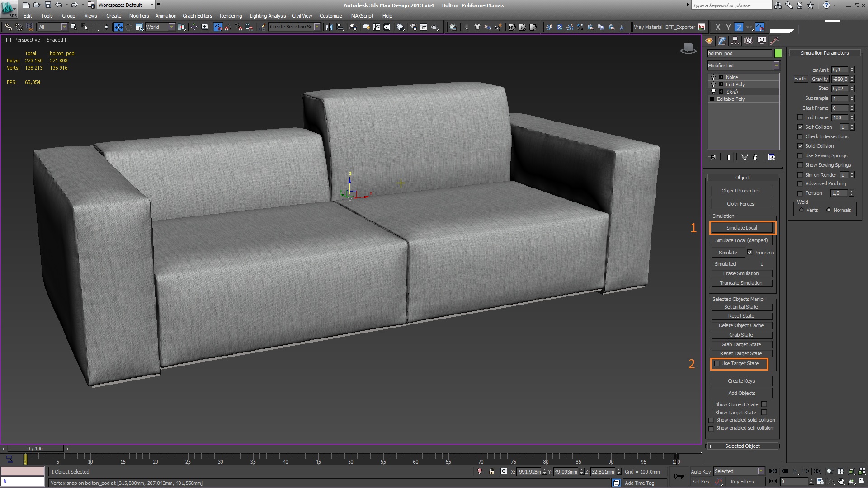The image size is (868, 488).
Task: Click the Simulate Local button
Action: 742,227
